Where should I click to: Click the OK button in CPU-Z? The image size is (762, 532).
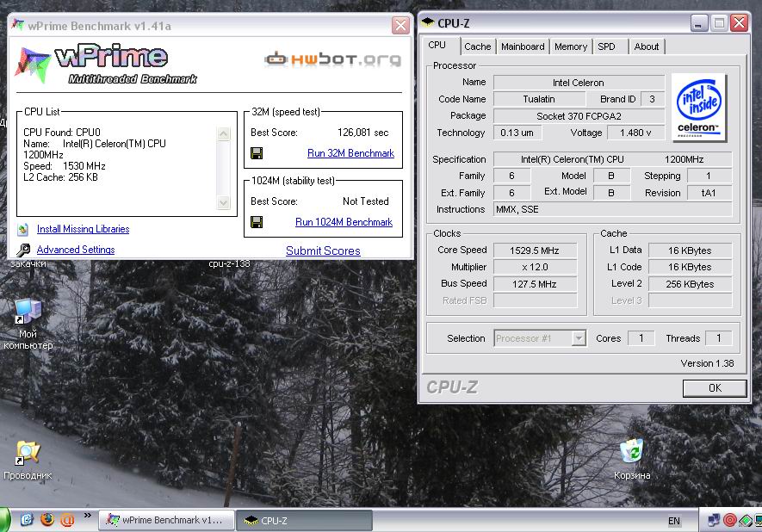[x=715, y=388]
